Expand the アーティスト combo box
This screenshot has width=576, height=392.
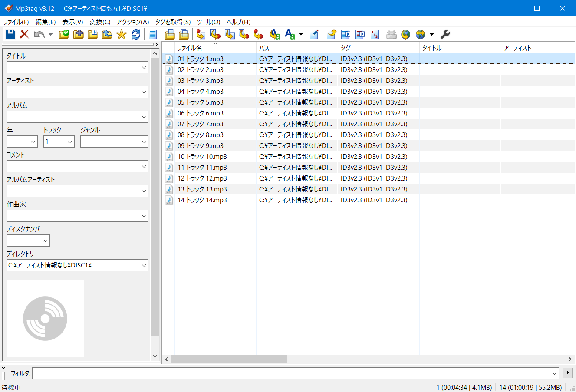[x=144, y=92]
